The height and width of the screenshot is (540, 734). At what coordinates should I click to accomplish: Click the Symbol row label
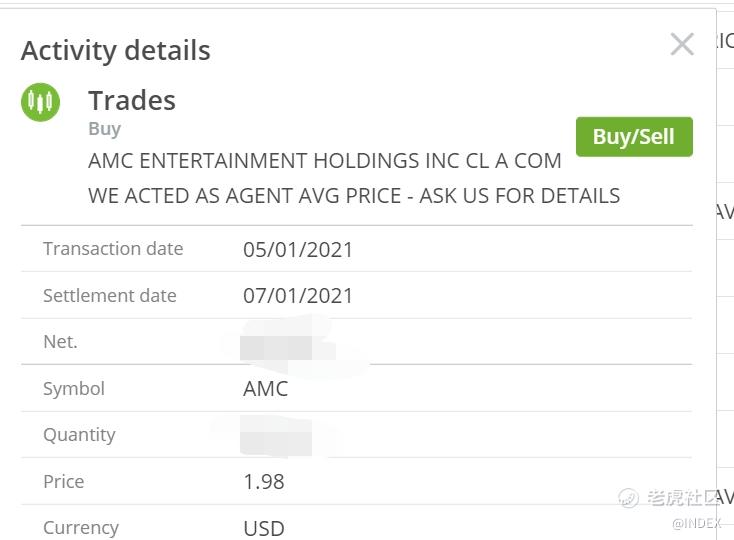(74, 389)
